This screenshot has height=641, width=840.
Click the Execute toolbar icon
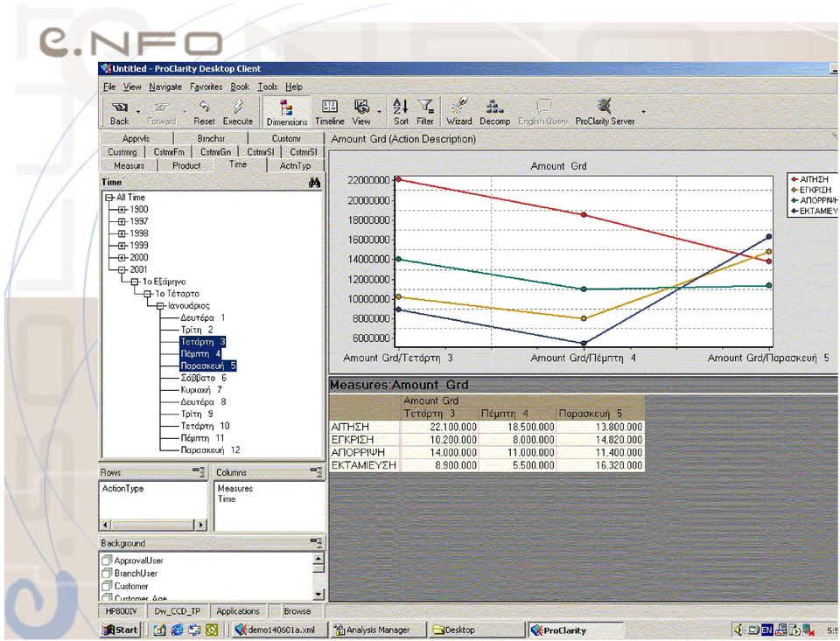pyautogui.click(x=237, y=112)
